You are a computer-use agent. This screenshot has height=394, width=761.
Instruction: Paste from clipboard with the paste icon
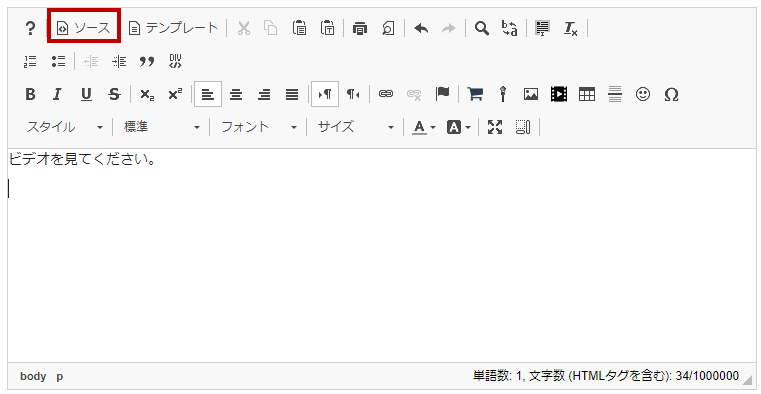[x=299, y=28]
